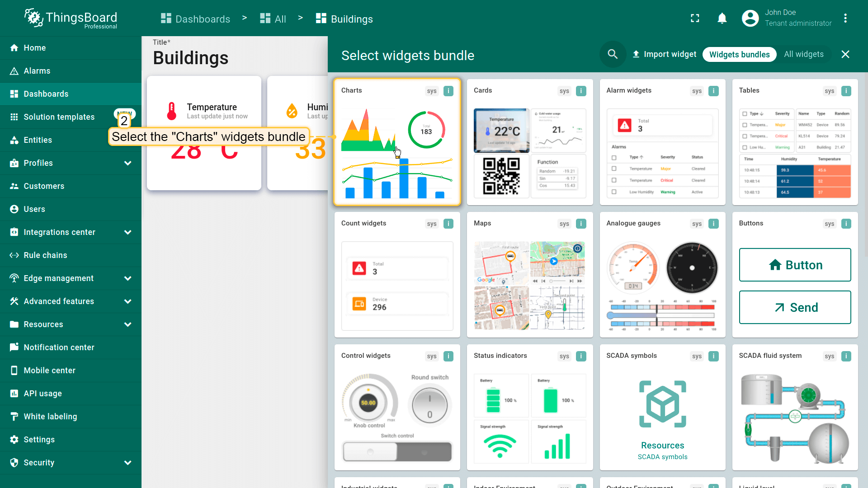The width and height of the screenshot is (868, 488).
Task: Select the Widgets bundles toggle
Action: [x=739, y=54]
